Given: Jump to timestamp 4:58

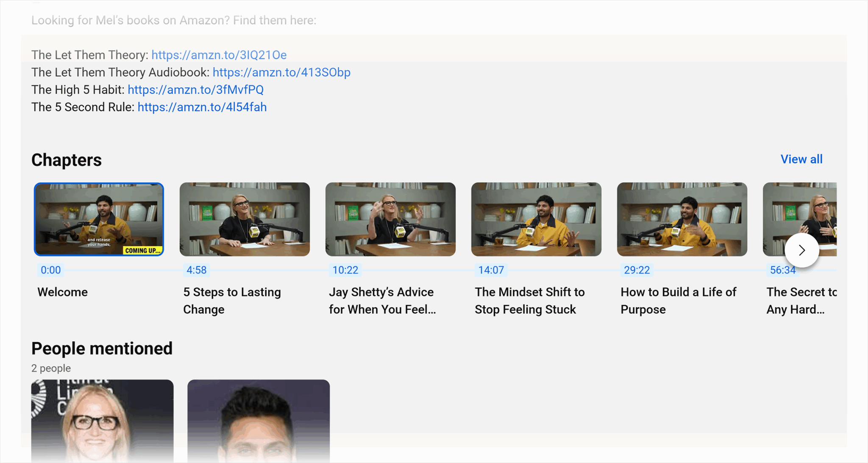Looking at the screenshot, I should click(x=196, y=270).
